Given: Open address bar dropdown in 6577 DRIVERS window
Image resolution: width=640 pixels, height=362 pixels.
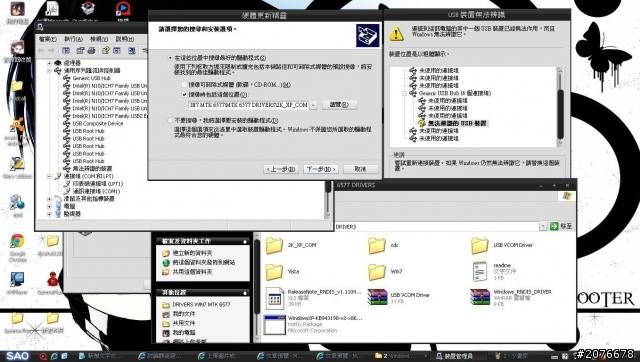Looking at the screenshot, I should point(543,226).
